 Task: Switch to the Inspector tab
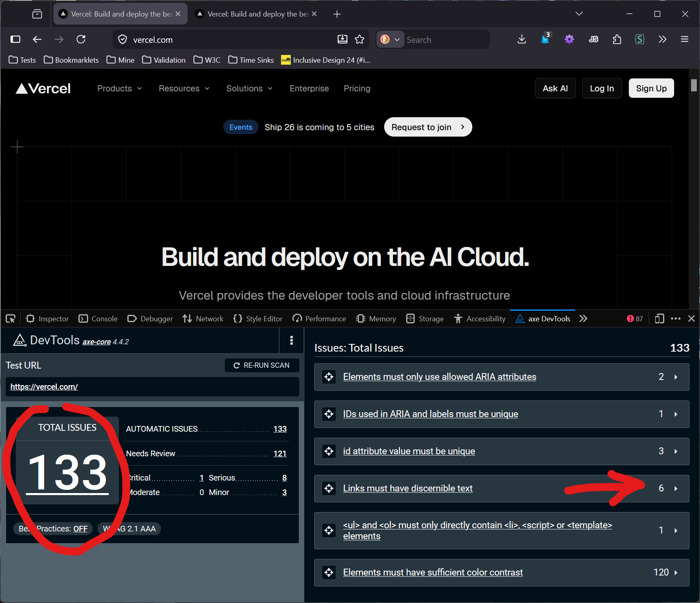coord(47,319)
